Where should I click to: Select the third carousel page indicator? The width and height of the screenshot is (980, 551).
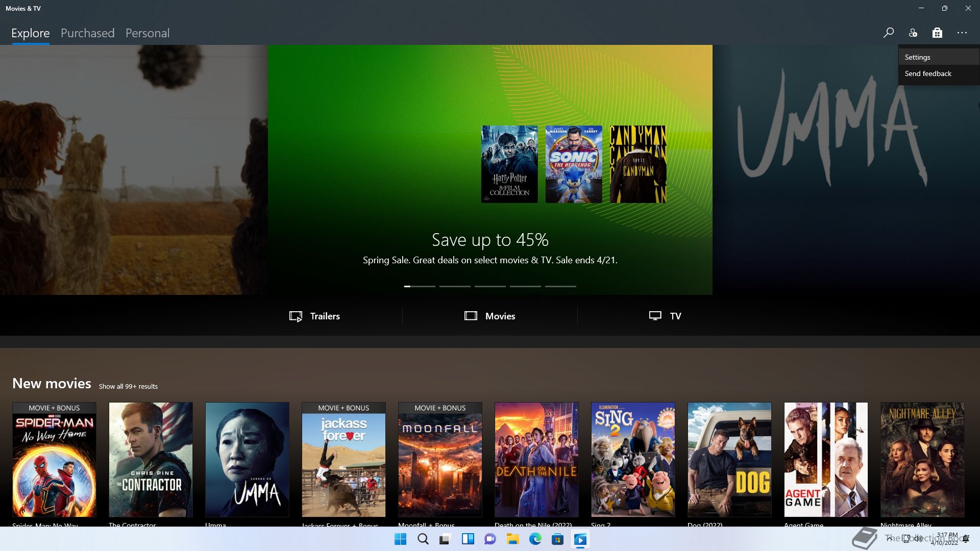tap(490, 286)
